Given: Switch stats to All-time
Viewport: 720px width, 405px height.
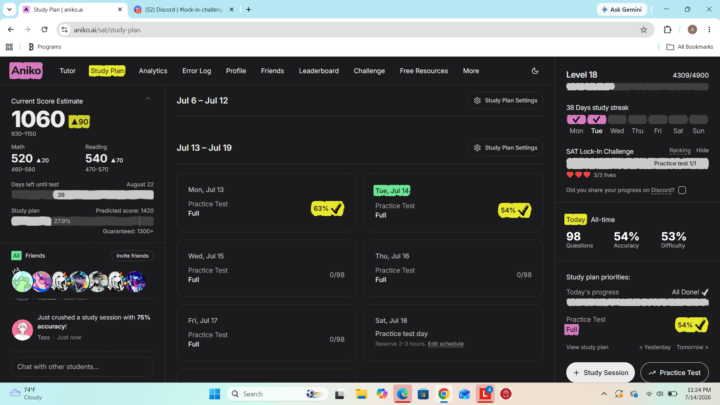Looking at the screenshot, I should click(x=602, y=220).
